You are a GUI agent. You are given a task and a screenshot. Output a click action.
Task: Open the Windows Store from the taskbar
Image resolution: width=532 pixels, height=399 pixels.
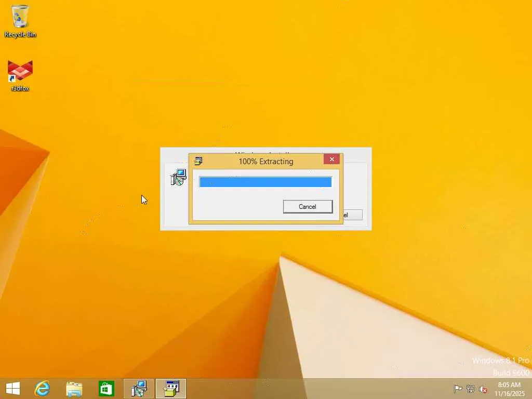[x=106, y=389]
